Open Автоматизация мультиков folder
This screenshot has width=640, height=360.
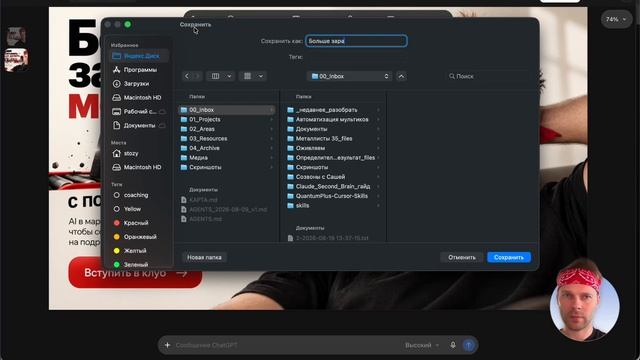[333, 120]
